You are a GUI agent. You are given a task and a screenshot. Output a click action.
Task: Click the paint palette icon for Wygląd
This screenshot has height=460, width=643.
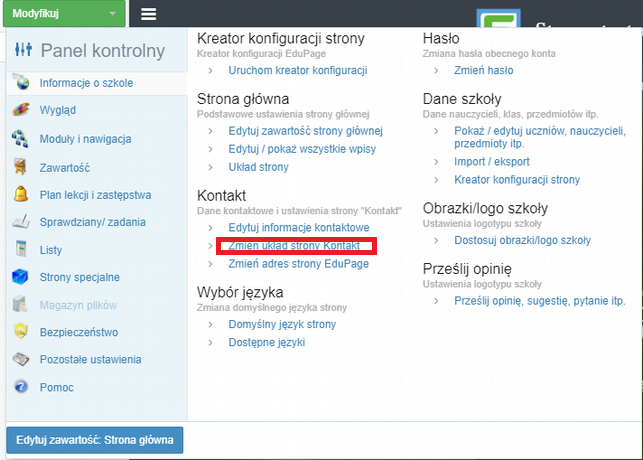pyautogui.click(x=21, y=109)
